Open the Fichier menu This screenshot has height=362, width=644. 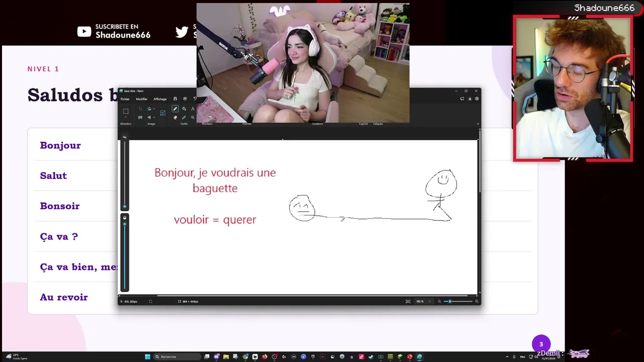tap(125, 99)
